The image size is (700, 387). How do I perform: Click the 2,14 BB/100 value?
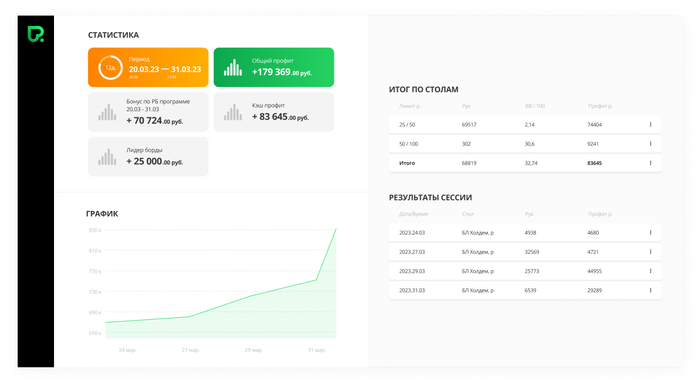529,125
